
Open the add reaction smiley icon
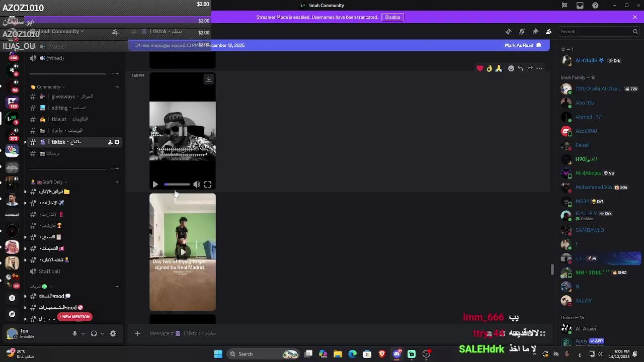[x=511, y=68]
